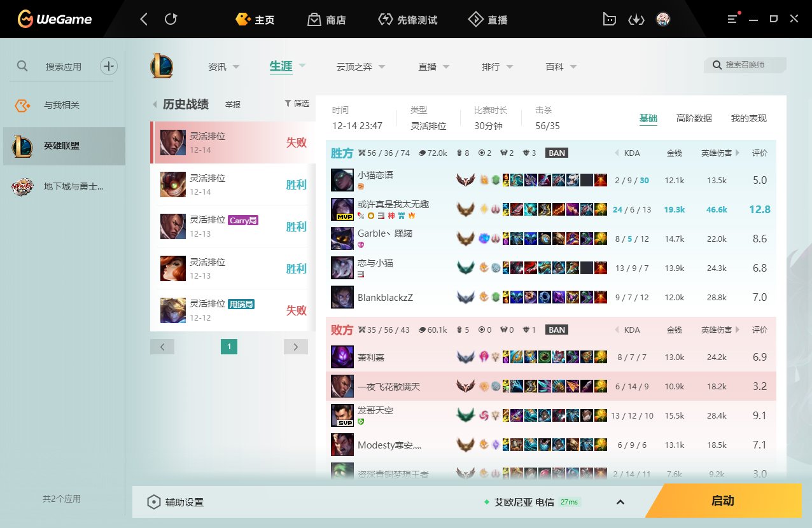
Task: Click the League of Legends logo icon
Action: coord(162,66)
